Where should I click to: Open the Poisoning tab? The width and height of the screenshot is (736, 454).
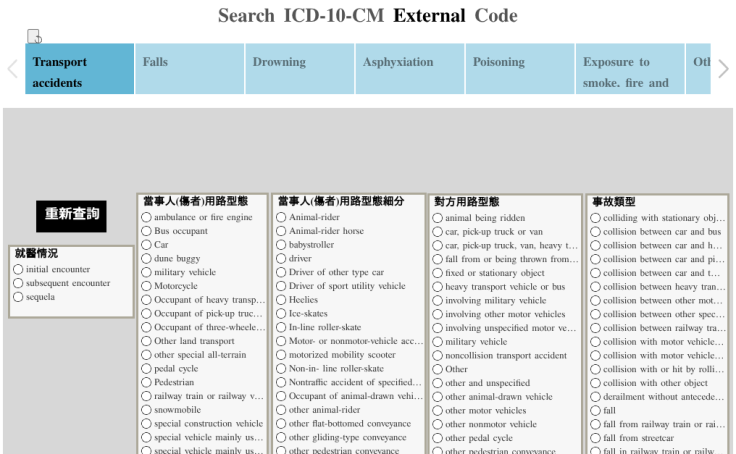pyautogui.click(x=520, y=69)
